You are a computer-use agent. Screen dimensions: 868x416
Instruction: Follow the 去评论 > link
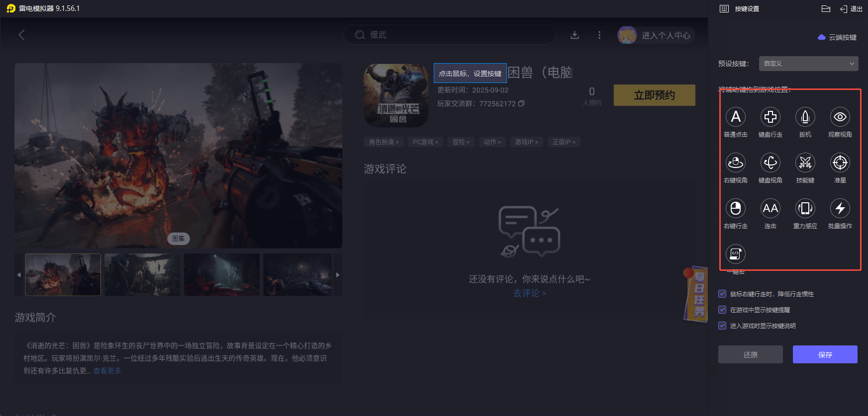[x=529, y=293]
